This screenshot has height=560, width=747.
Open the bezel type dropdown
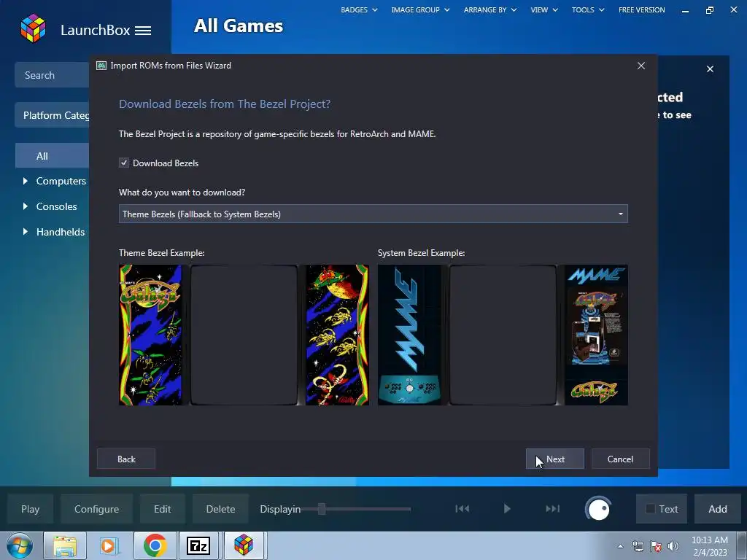tap(373, 214)
